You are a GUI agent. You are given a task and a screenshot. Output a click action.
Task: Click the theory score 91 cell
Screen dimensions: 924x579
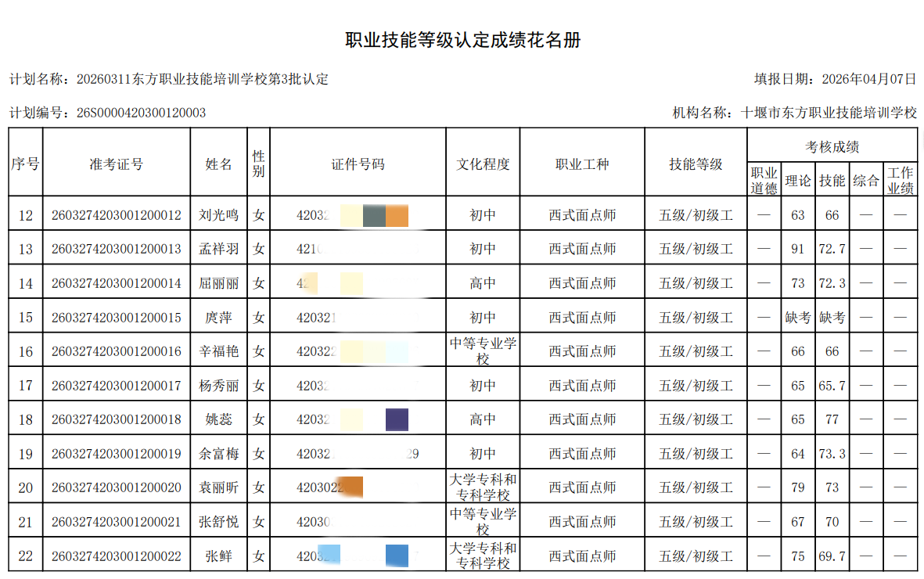[797, 249]
